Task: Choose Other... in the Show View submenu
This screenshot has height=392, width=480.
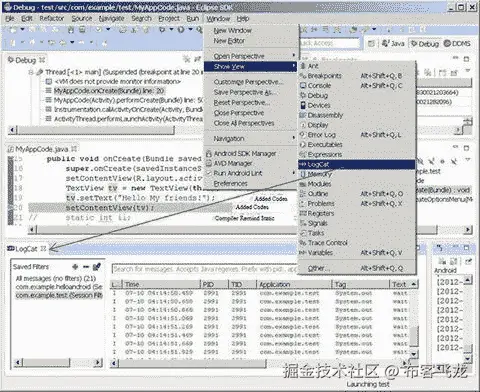Action: pos(356,268)
